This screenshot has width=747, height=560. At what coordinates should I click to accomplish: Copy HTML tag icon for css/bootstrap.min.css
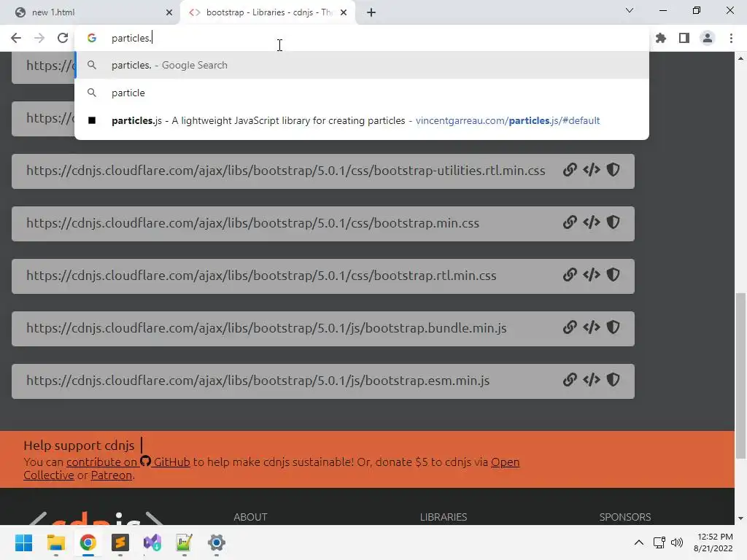click(x=591, y=222)
